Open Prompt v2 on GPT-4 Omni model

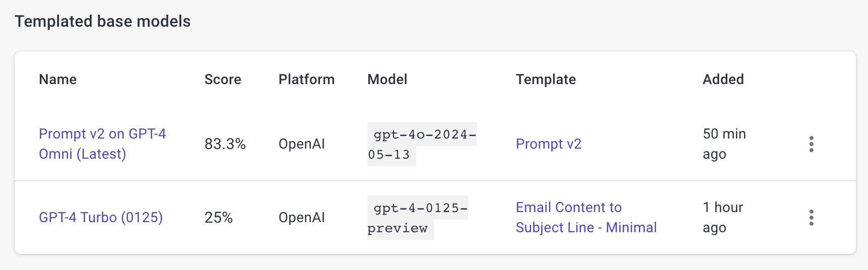coord(102,144)
